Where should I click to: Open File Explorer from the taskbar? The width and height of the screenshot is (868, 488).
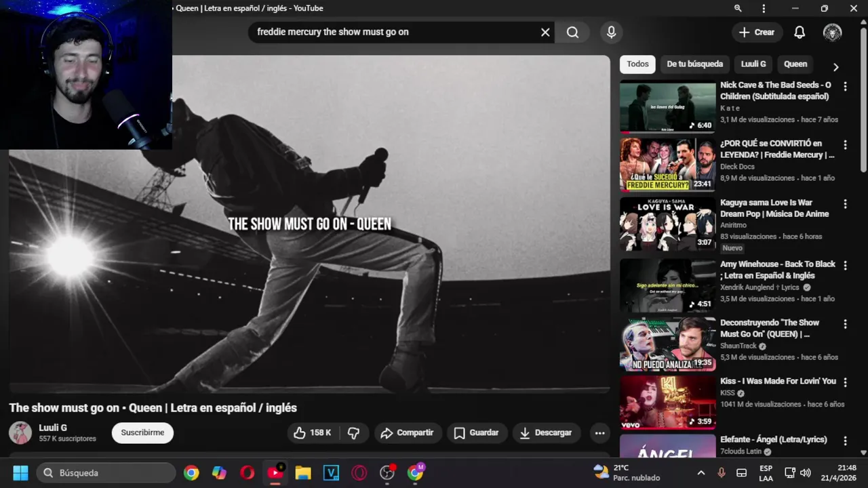(303, 472)
